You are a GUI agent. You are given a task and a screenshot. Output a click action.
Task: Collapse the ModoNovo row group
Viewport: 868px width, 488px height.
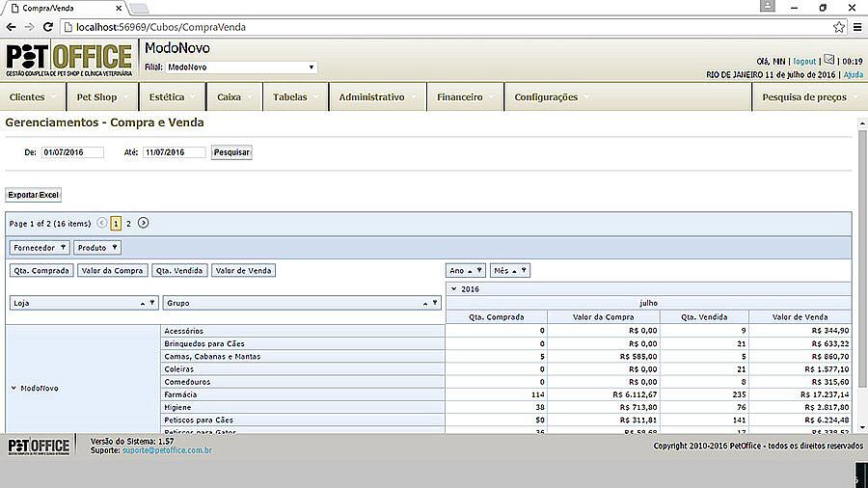[x=14, y=389]
